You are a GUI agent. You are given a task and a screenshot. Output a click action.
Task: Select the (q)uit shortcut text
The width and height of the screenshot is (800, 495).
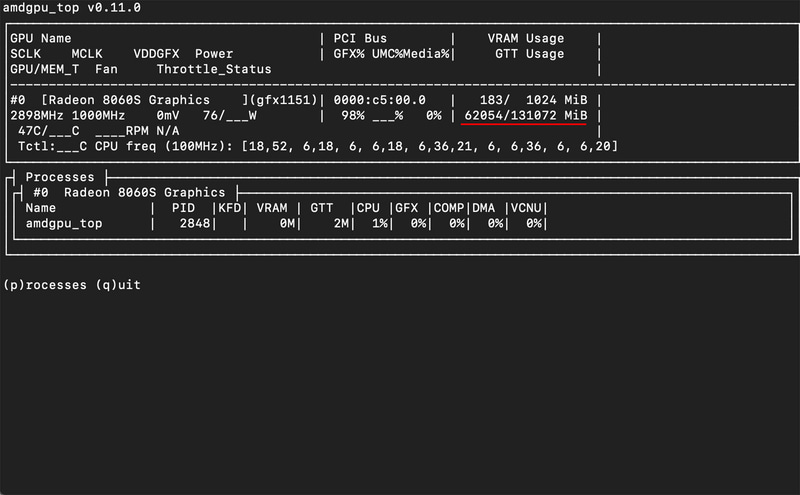(118, 285)
